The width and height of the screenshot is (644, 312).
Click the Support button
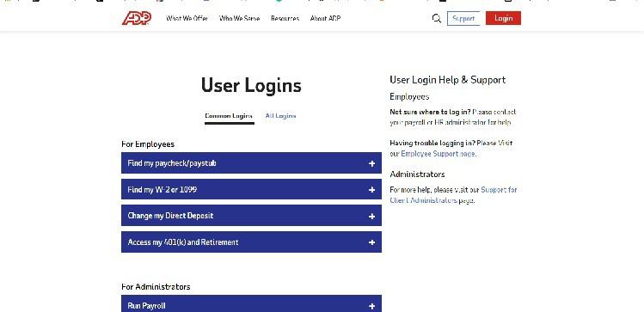(x=463, y=18)
